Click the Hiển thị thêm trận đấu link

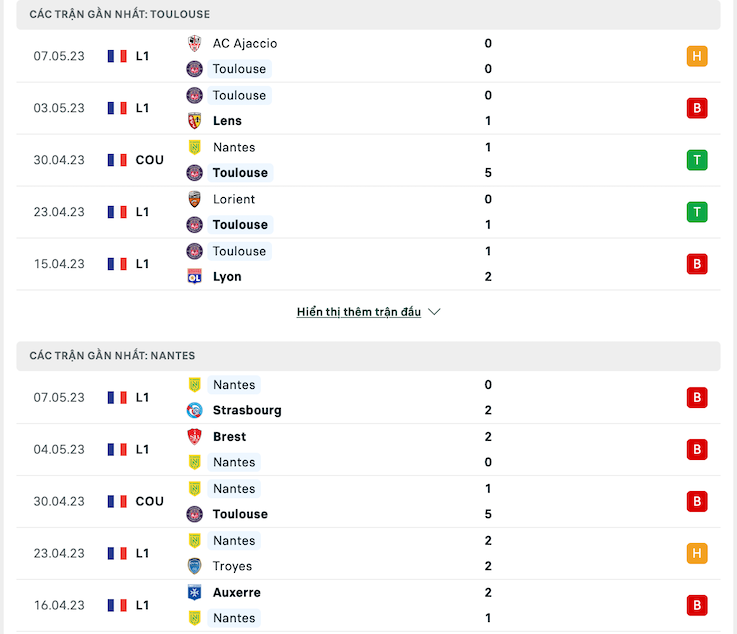click(359, 312)
